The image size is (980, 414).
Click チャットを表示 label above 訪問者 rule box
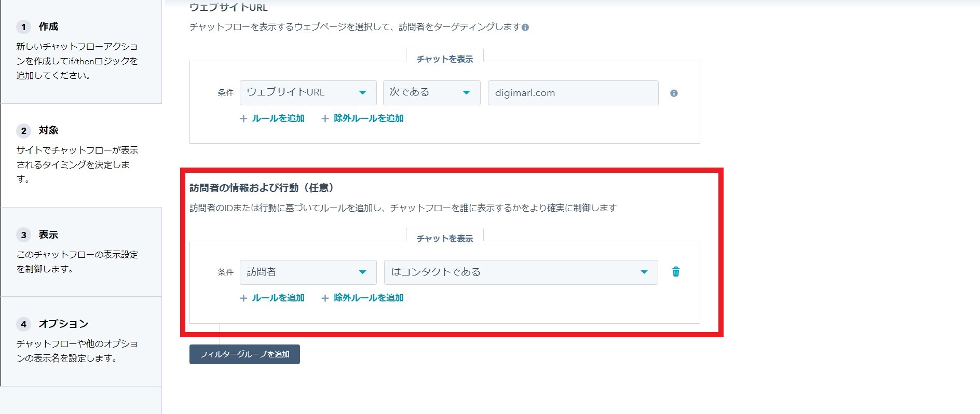tap(445, 239)
